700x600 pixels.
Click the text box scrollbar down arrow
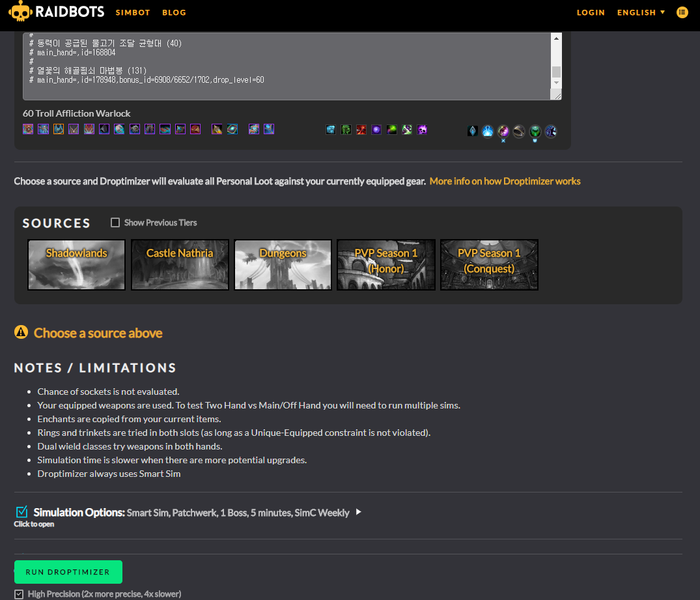pyautogui.click(x=556, y=83)
